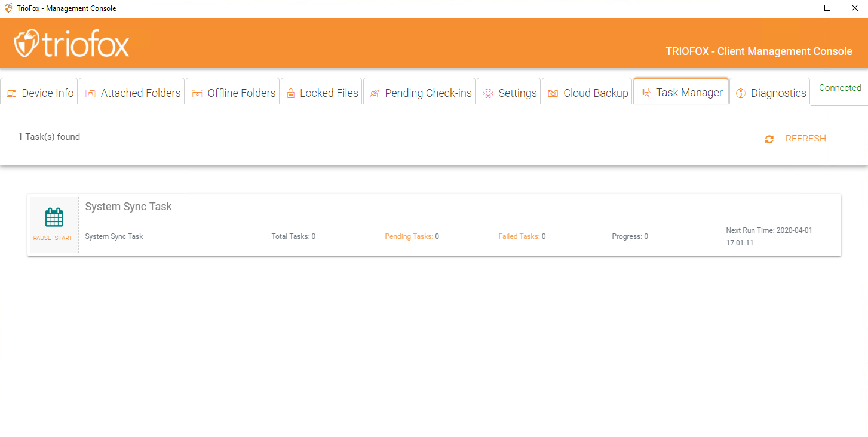Screen dimensions: 868x437
Task: Click the orange refresh arrows icon
Action: click(769, 139)
